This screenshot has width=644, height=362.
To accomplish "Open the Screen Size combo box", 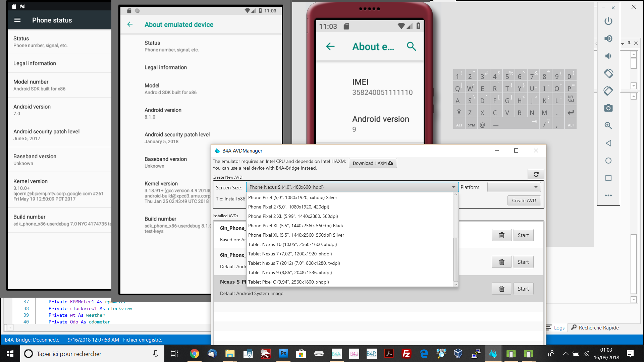I will point(352,187).
